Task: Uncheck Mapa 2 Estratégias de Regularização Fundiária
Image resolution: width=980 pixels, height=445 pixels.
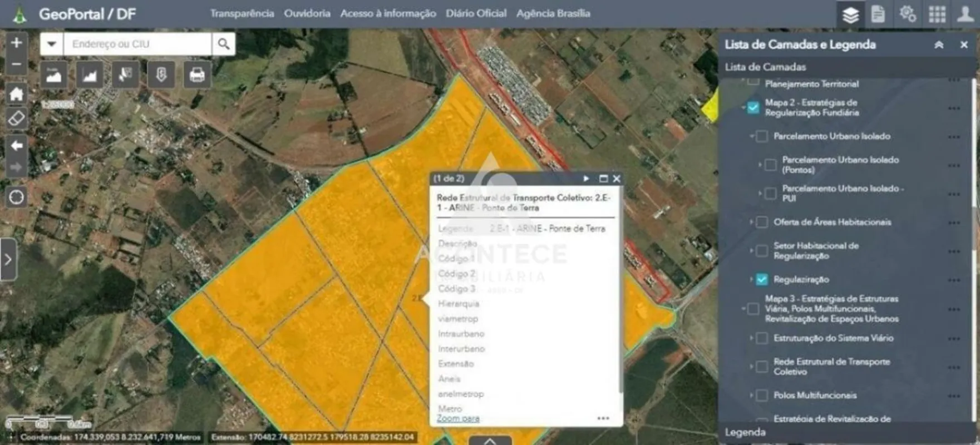Action: pos(753,107)
